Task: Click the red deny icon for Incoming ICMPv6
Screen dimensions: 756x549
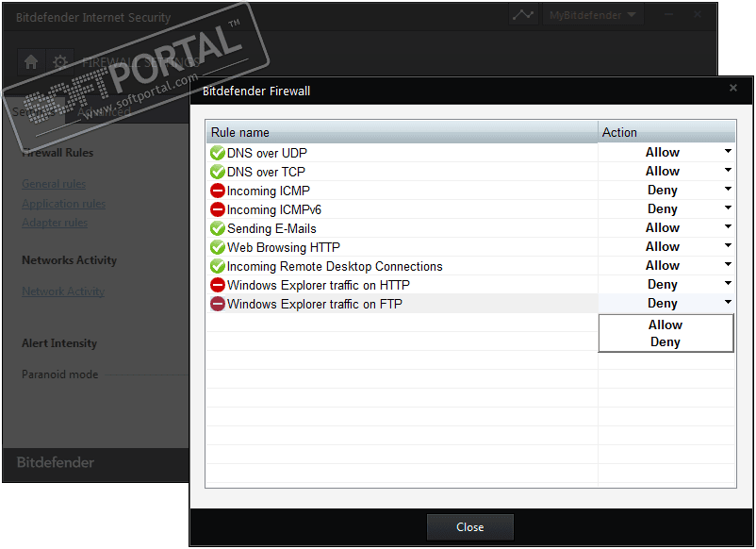Action: tap(218, 209)
